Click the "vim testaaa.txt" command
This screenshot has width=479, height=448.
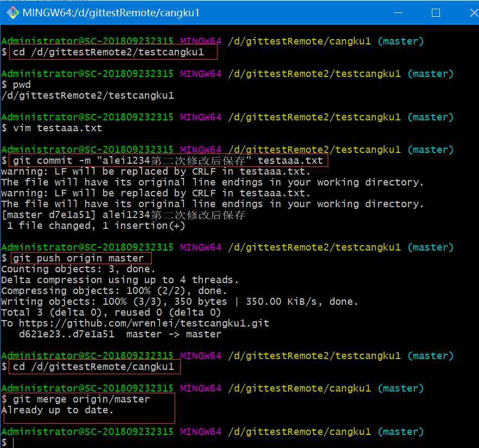tap(58, 128)
